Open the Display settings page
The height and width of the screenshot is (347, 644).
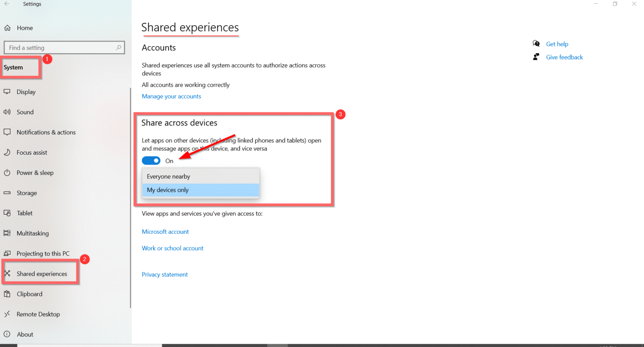click(x=26, y=92)
